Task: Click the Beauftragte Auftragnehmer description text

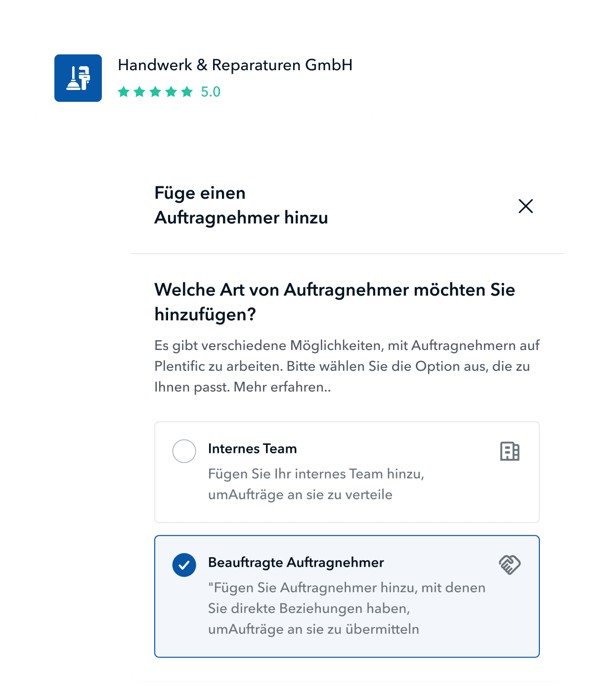Action: (x=347, y=608)
